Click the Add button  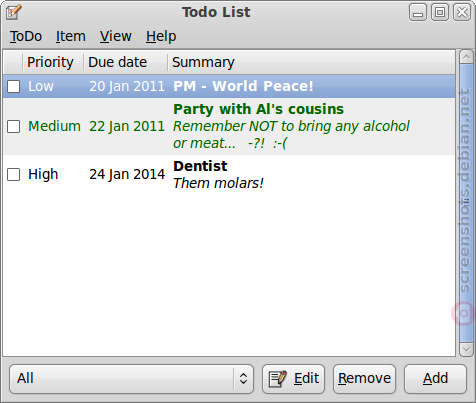pos(435,379)
